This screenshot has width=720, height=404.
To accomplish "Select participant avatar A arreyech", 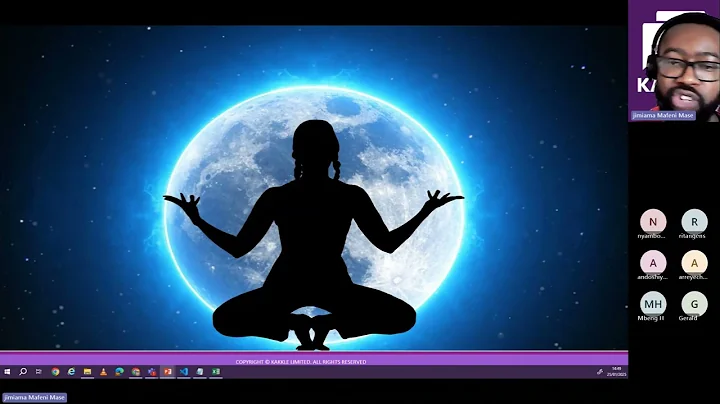I will tap(694, 263).
